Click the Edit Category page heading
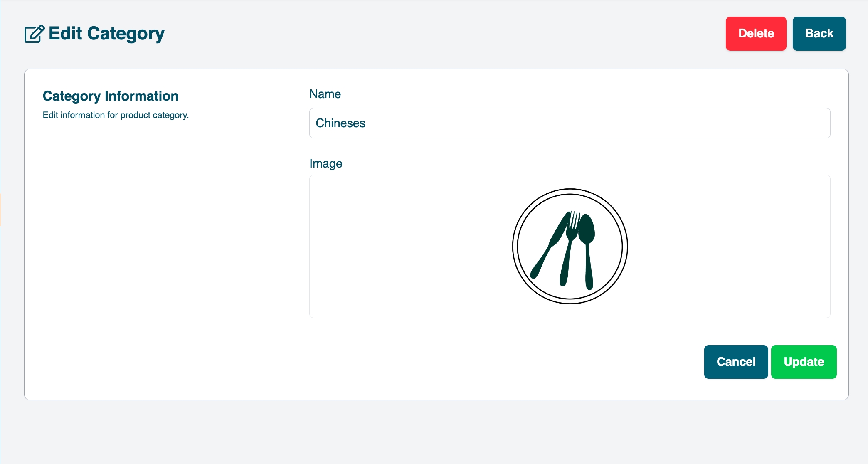 (x=106, y=34)
